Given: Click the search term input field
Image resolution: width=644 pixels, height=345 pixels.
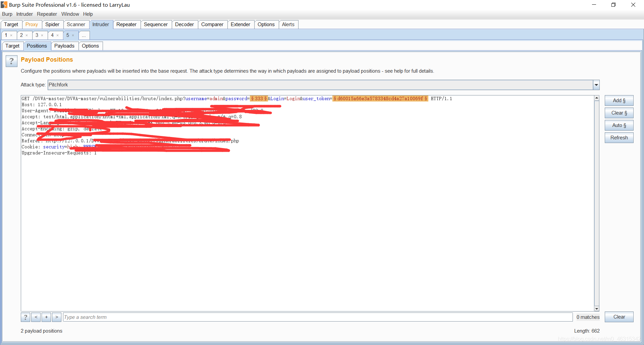Looking at the screenshot, I should coord(318,317).
